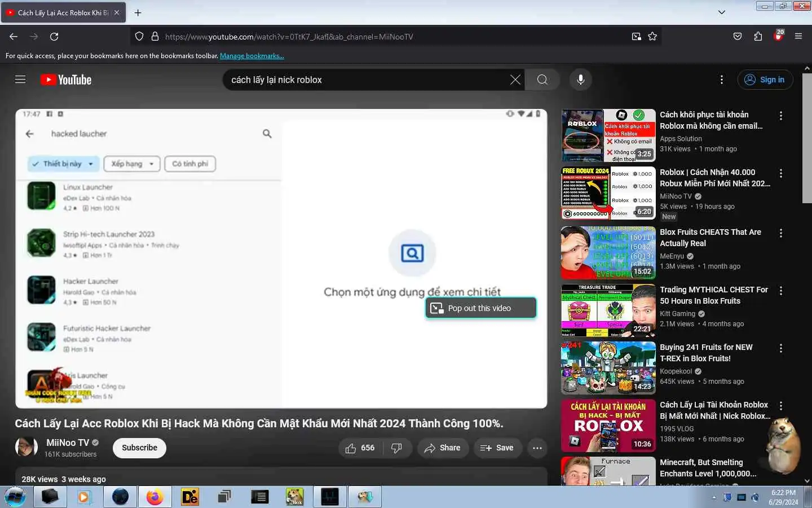Play Roblox 40.000 Robux video thumbnail

click(608, 193)
